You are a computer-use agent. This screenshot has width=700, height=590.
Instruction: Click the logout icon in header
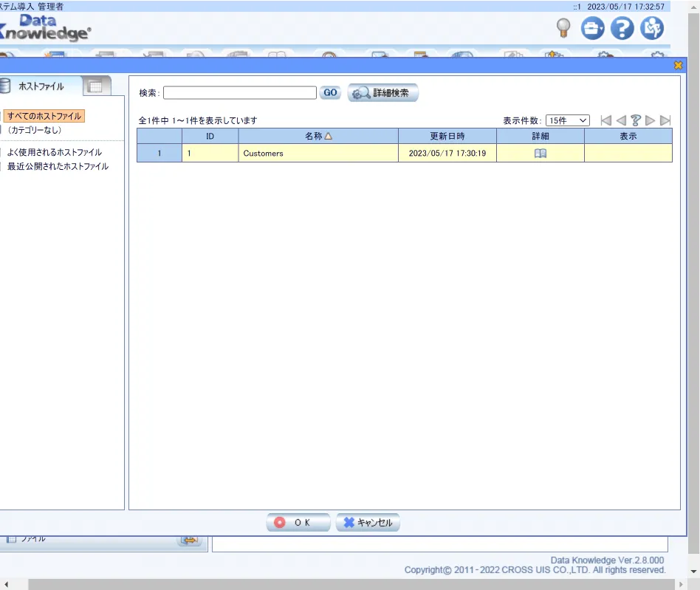[x=652, y=29]
